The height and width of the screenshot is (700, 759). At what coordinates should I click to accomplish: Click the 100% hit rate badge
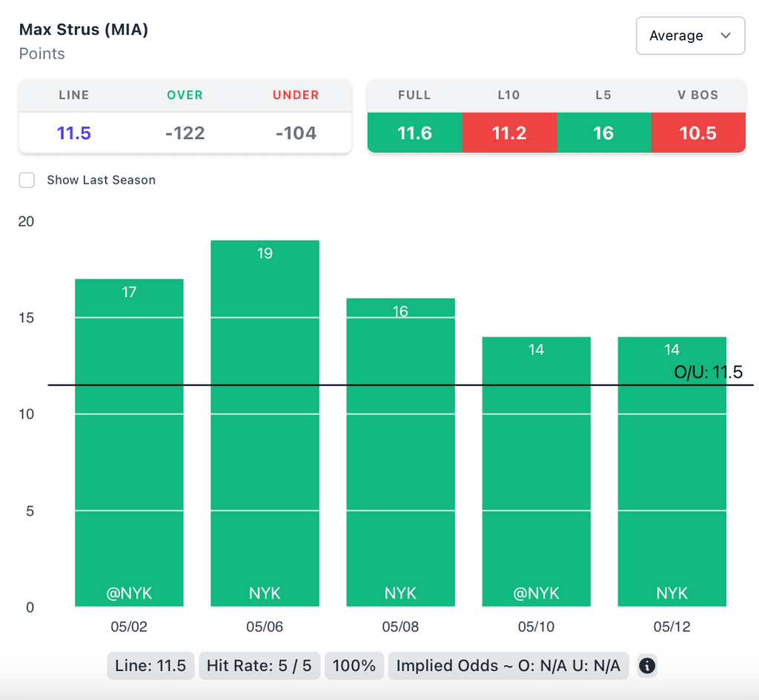coord(354,665)
